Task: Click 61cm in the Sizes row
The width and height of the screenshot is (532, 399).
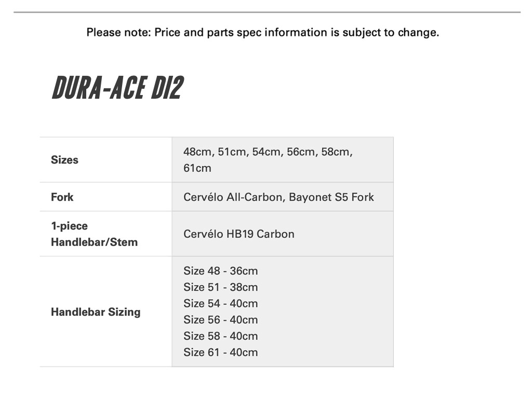Action: tap(197, 168)
